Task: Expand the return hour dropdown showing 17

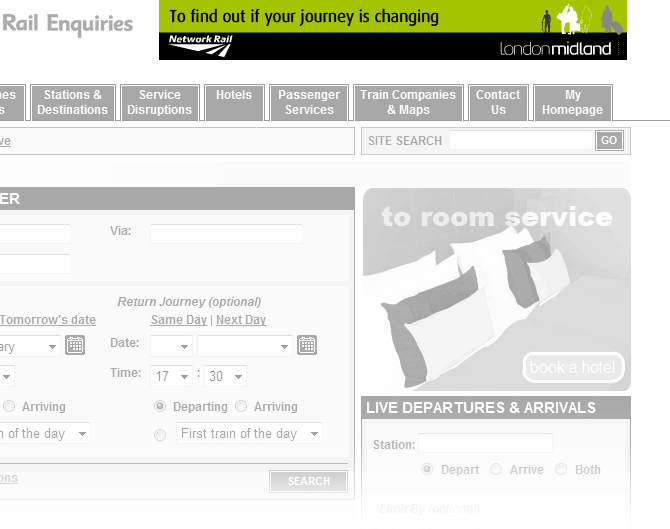Action: click(x=171, y=376)
